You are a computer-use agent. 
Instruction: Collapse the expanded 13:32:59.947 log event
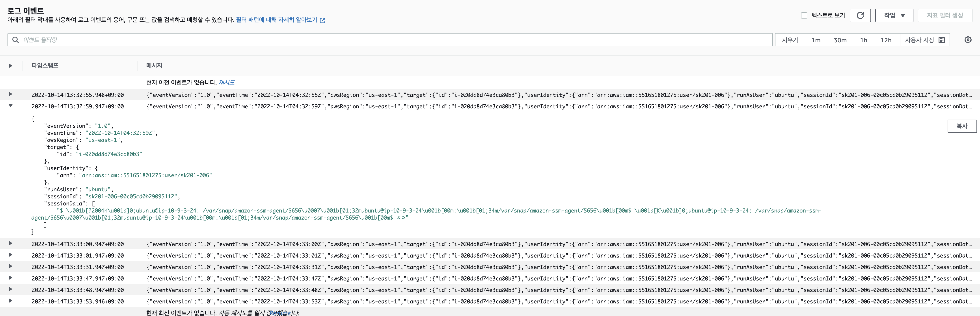pos(10,105)
